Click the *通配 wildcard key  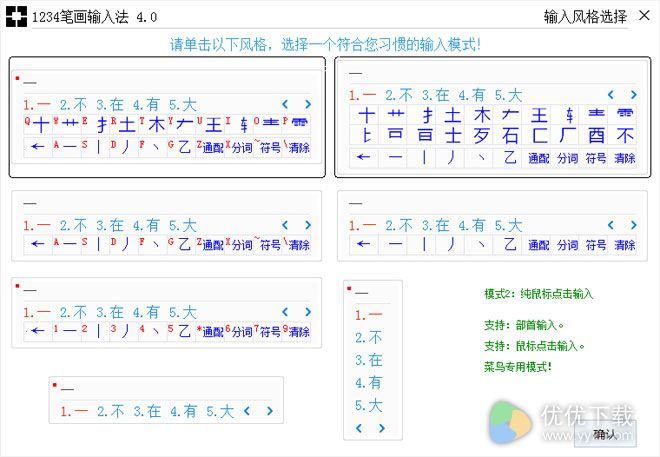210,331
